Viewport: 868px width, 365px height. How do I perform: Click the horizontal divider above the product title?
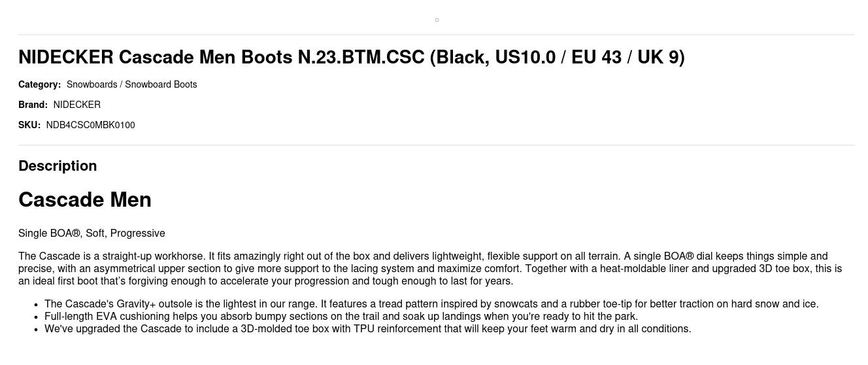click(x=437, y=35)
